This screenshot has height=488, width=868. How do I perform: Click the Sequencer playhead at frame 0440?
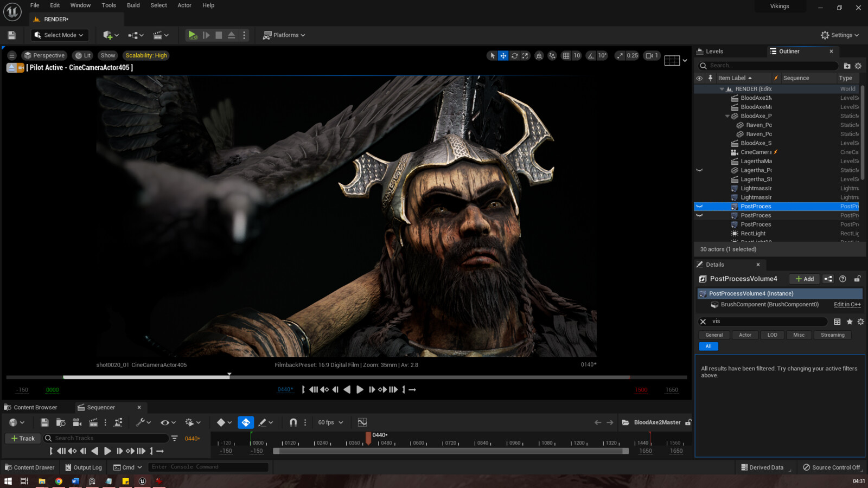[x=368, y=438]
